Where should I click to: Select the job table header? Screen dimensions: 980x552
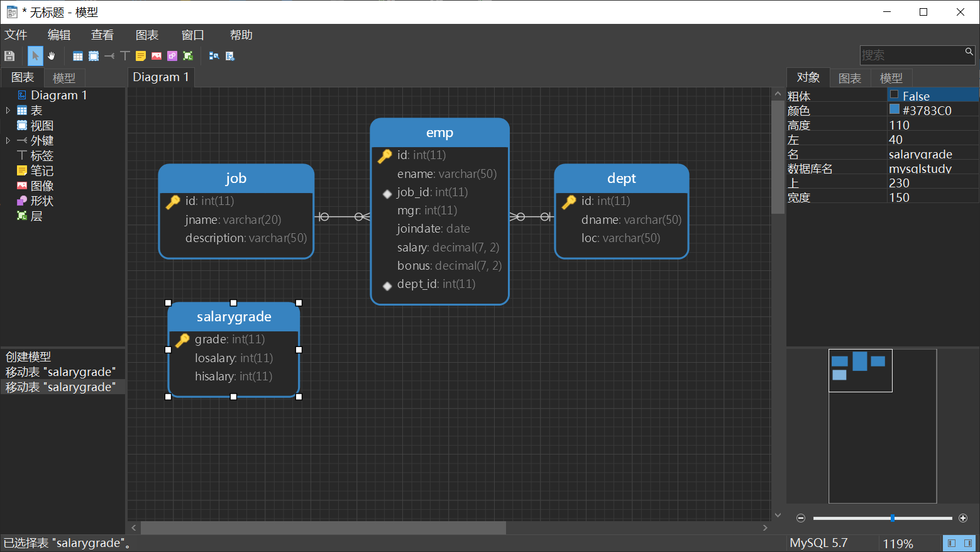236,179
